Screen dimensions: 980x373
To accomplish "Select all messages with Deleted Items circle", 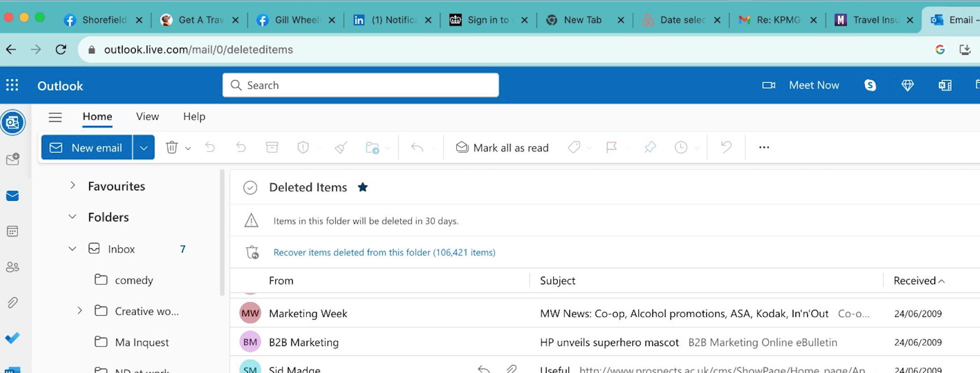I will pyautogui.click(x=250, y=187).
